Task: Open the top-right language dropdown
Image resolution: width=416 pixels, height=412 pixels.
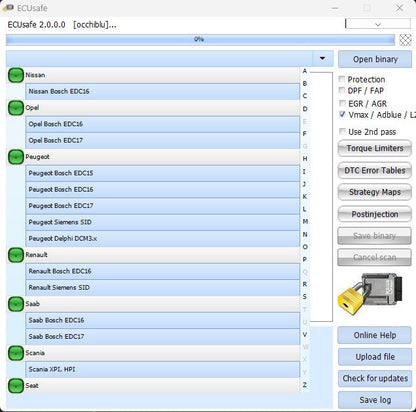Action: [x=378, y=24]
